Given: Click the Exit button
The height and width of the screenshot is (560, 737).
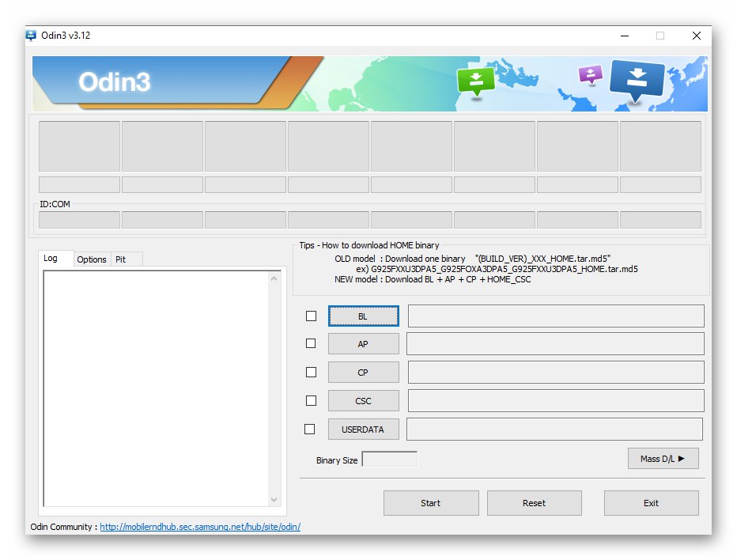Looking at the screenshot, I should [x=651, y=502].
